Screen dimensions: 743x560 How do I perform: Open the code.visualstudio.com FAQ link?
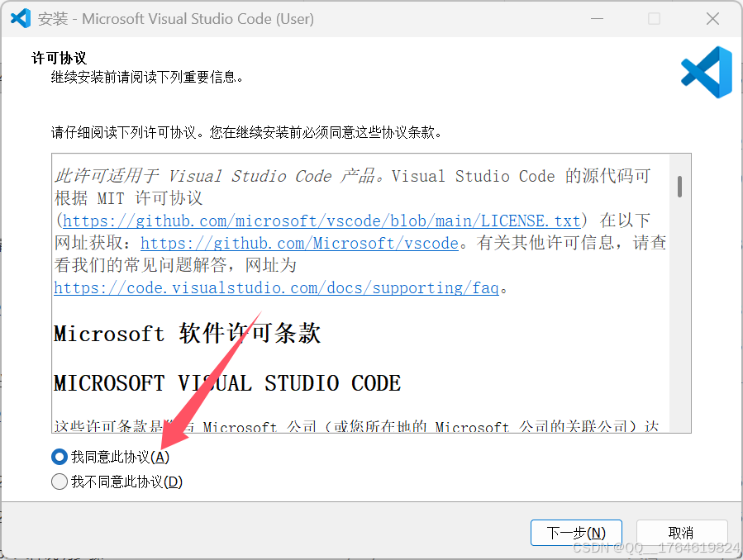pos(276,287)
